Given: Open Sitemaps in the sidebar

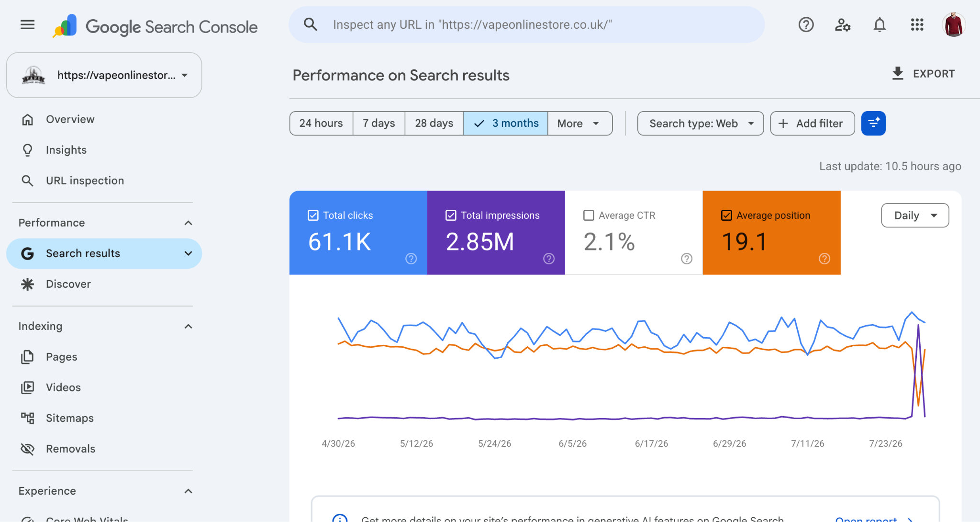Looking at the screenshot, I should click(x=104, y=418).
